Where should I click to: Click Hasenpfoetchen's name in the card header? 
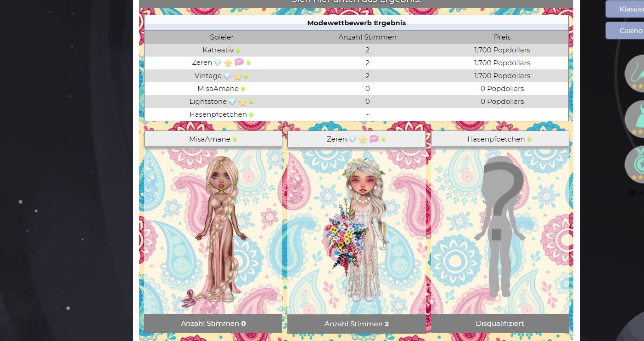(x=496, y=139)
